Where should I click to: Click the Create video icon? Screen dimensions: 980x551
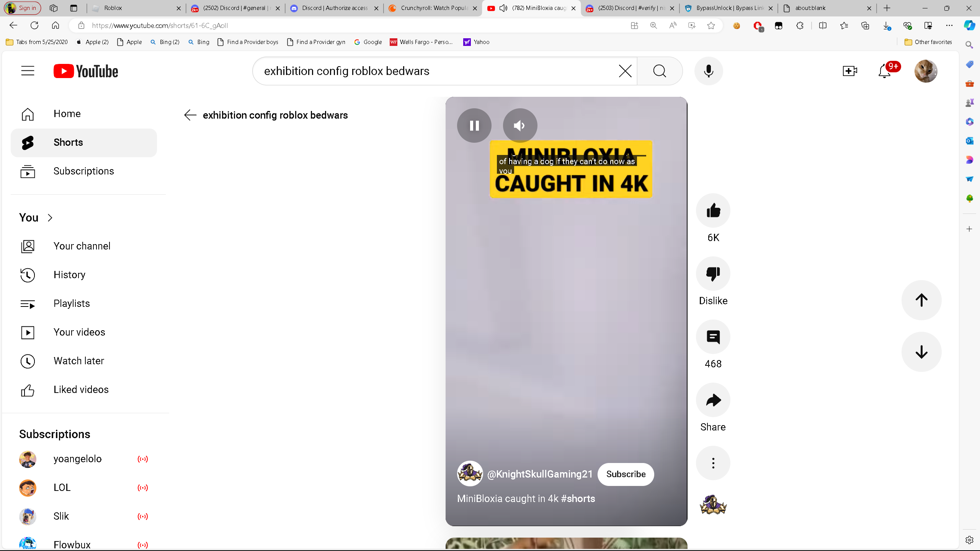849,71
